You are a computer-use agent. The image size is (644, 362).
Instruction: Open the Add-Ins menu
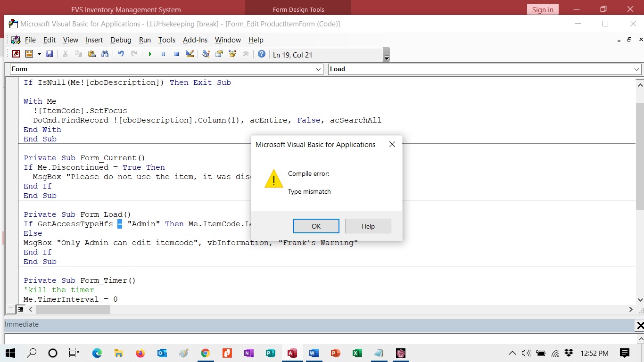195,40
